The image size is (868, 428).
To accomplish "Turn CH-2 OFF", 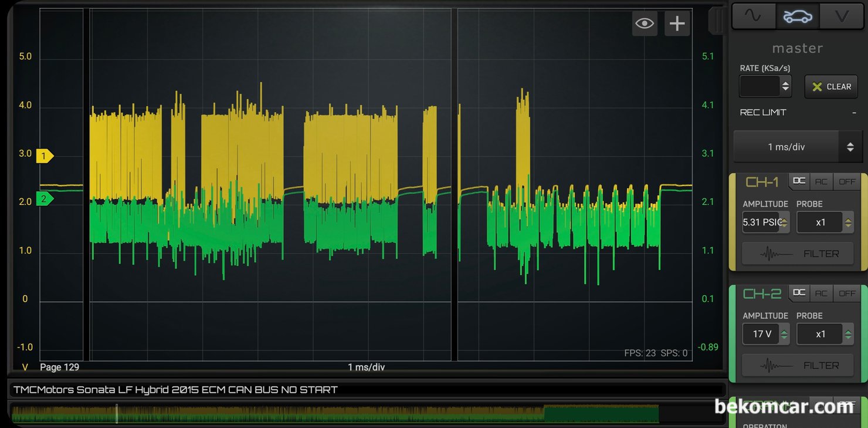I will click(847, 293).
